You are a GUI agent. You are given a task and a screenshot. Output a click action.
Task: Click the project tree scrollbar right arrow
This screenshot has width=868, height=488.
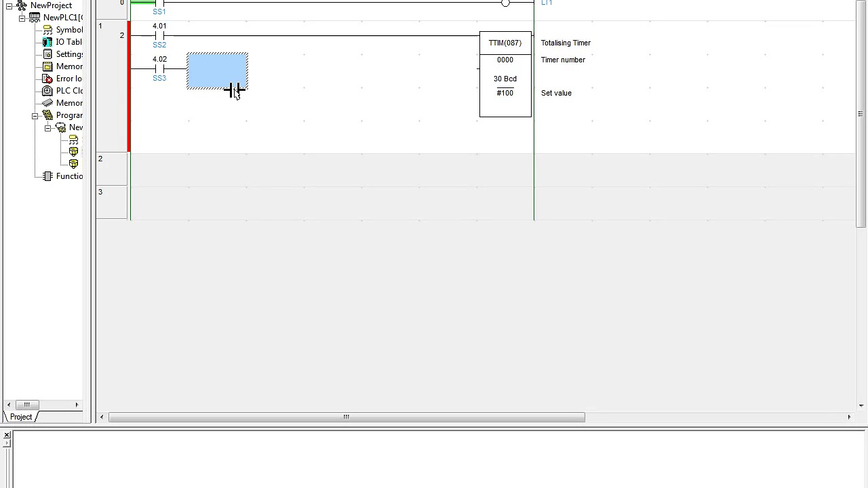click(x=77, y=405)
